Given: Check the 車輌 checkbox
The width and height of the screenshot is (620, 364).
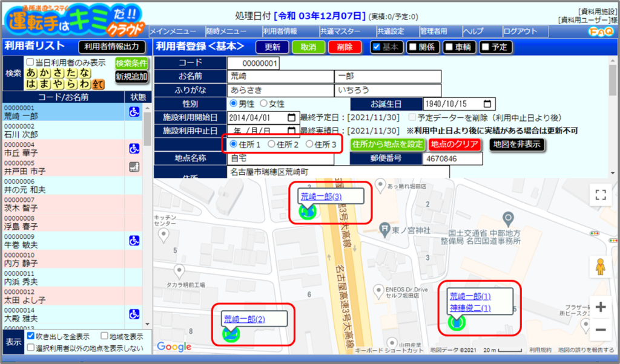Looking at the screenshot, I should [449, 47].
